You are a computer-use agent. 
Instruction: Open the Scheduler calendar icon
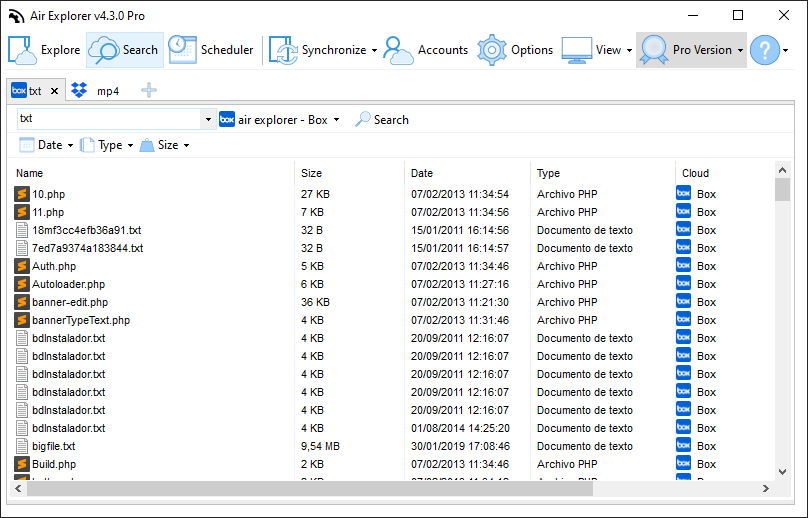coord(182,50)
